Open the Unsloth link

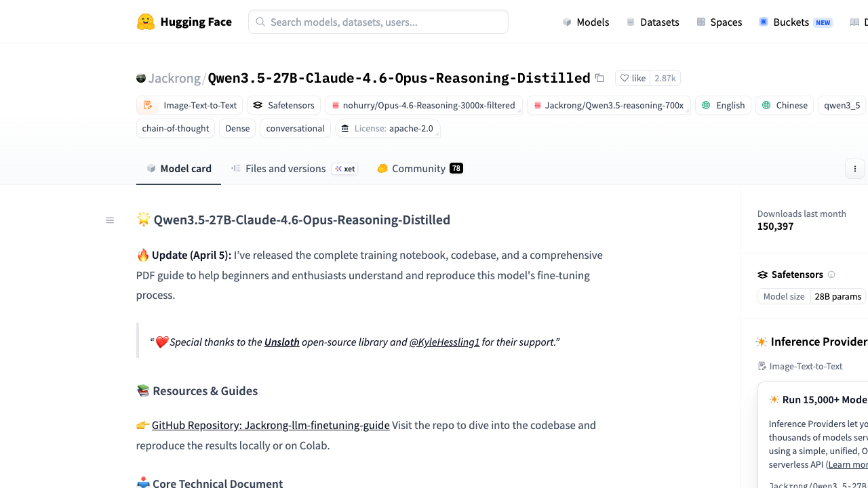coord(282,342)
